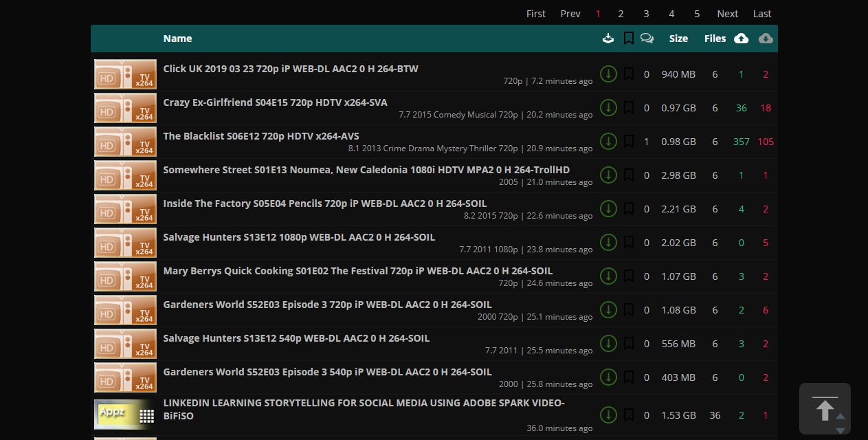868x440 pixels.
Task: Bookmark the LinkedIn Learning Storytelling torrent
Action: coord(628,415)
